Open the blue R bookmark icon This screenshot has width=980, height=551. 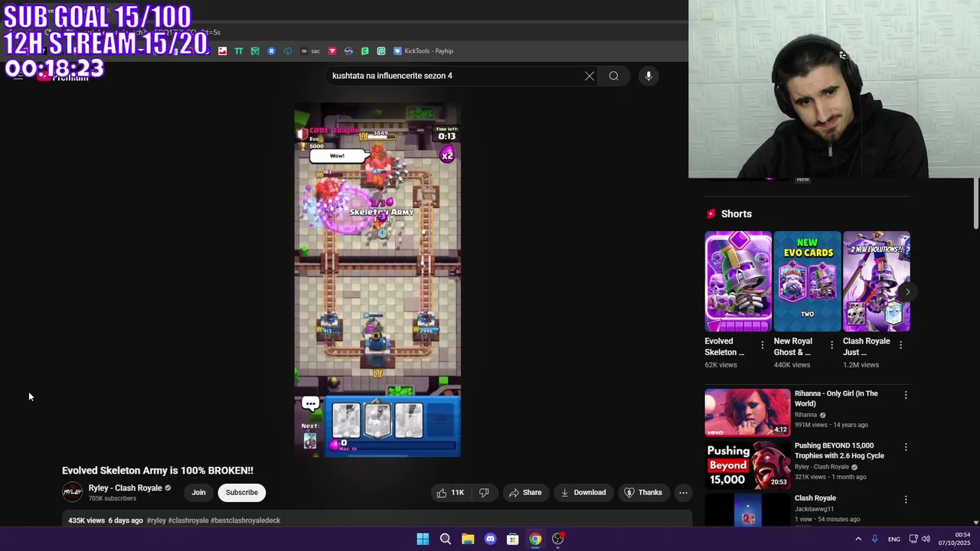coord(271,51)
